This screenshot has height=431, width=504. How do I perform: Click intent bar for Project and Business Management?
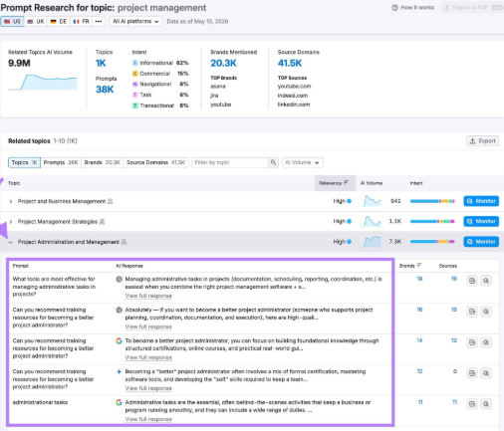[x=432, y=201]
